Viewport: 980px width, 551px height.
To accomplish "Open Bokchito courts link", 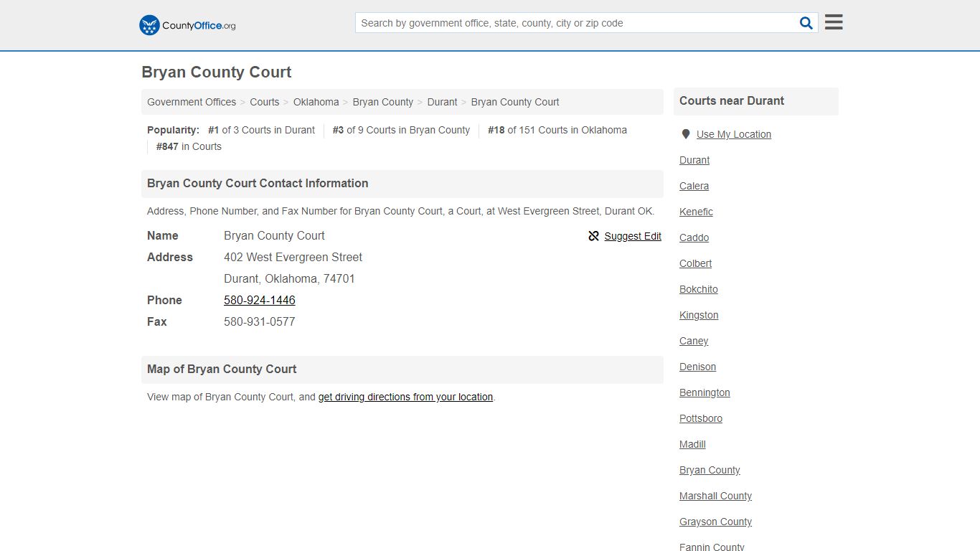I will coord(699,289).
